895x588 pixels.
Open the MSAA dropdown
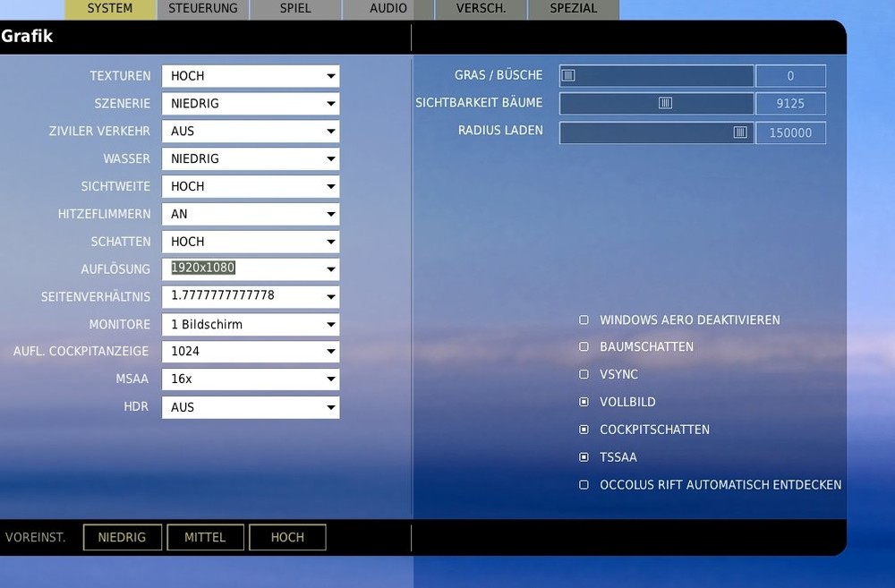click(251, 379)
